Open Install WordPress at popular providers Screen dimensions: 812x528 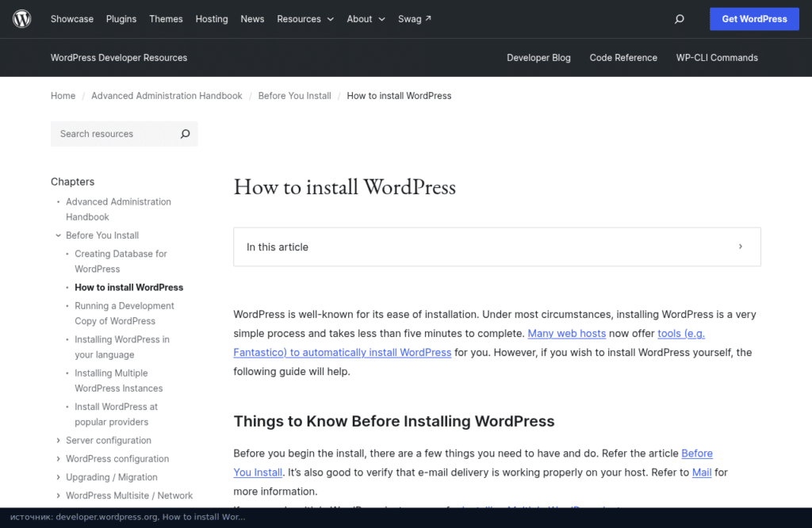(116, 414)
